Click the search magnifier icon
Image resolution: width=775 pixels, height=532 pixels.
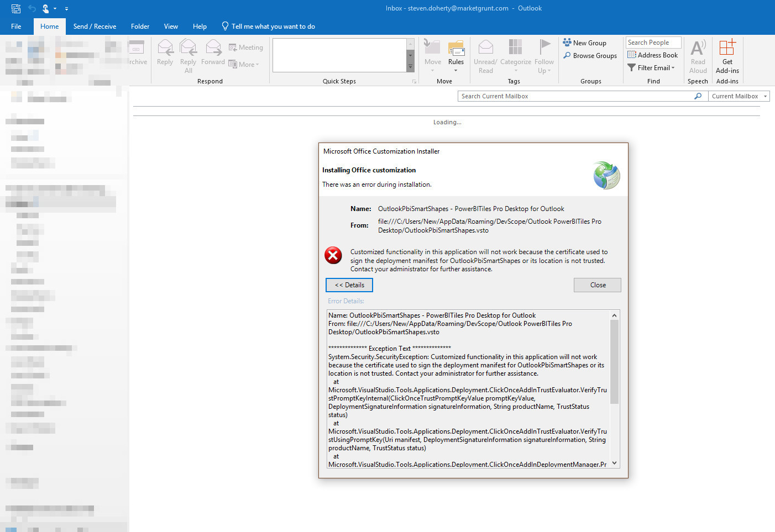pyautogui.click(x=698, y=96)
